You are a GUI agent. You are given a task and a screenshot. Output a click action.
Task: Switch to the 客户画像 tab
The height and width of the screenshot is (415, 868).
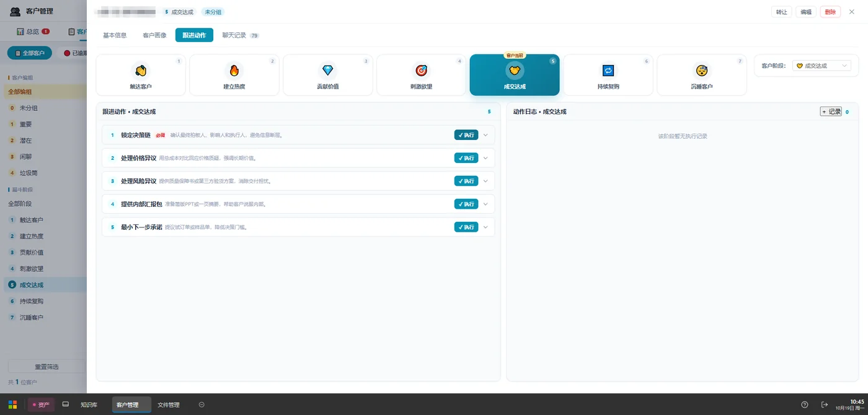tap(154, 35)
